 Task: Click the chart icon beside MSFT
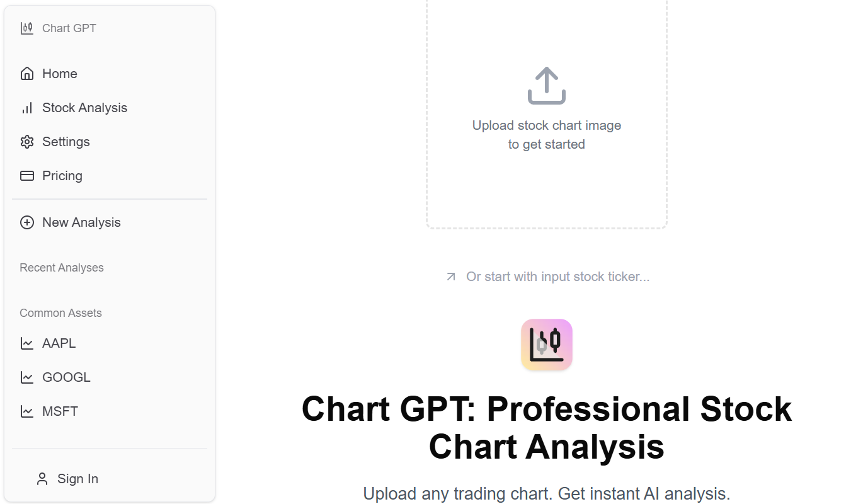pos(27,411)
